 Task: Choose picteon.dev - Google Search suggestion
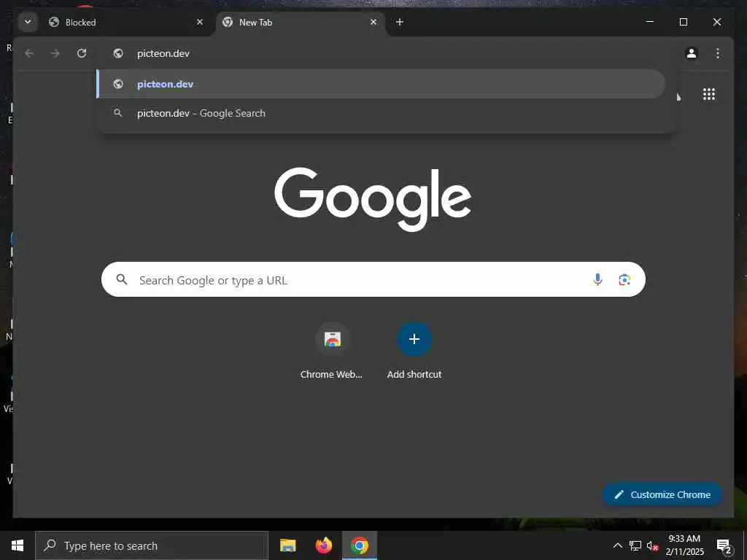pos(381,113)
